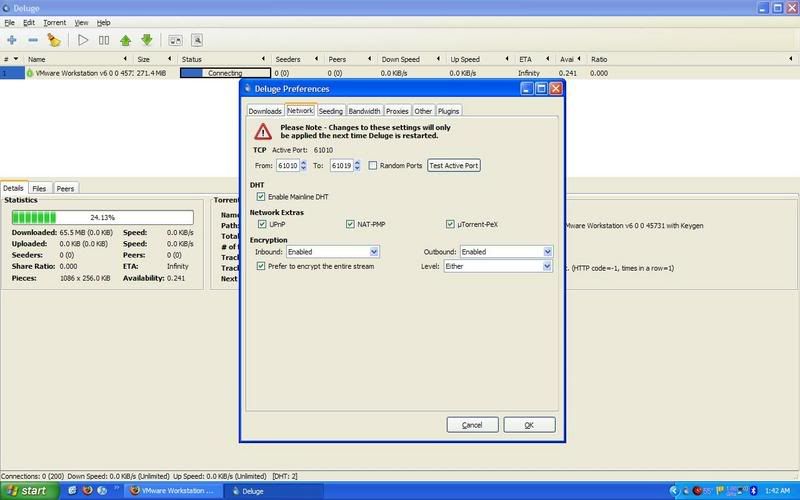Viewport: 800px width, 500px height.
Task: Enable the Random Ports checkbox
Action: click(373, 165)
